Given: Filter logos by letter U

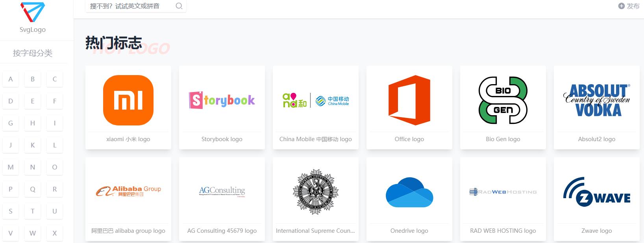Looking at the screenshot, I should [x=55, y=211].
